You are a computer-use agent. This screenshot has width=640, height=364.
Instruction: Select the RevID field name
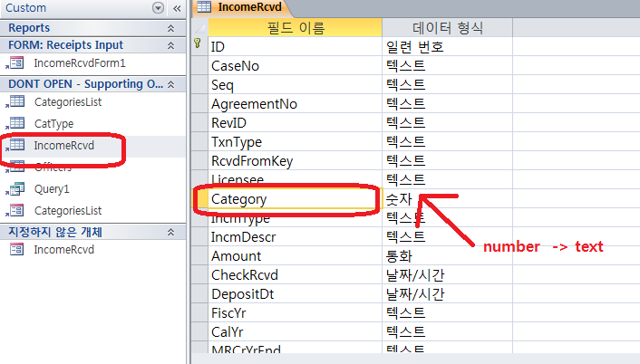click(296, 123)
